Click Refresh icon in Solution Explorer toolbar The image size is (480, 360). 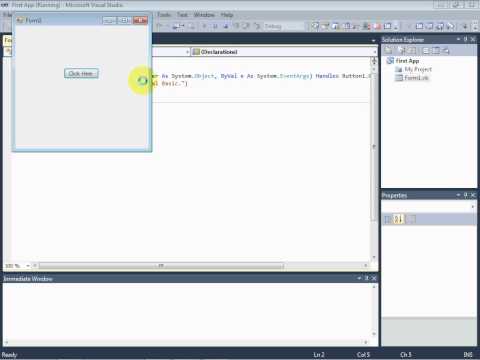(x=412, y=51)
